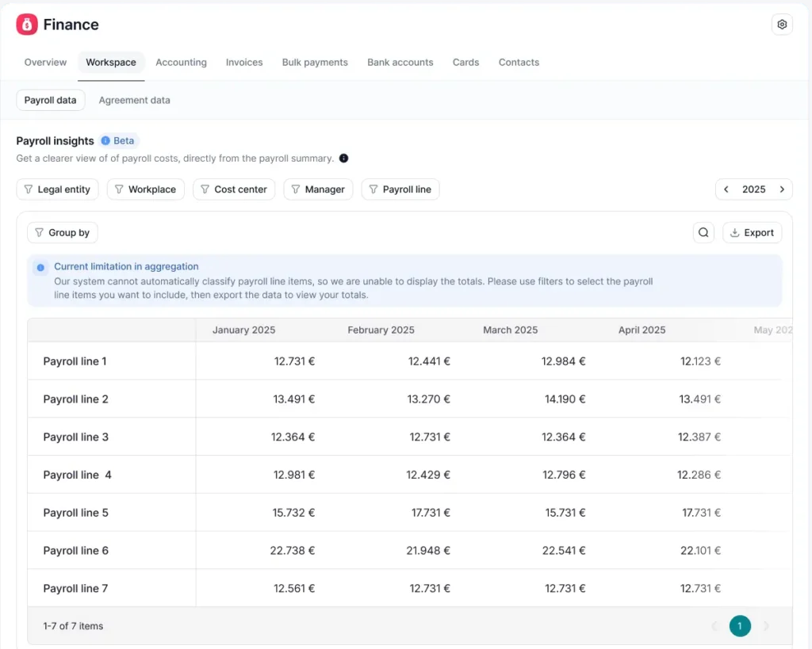Viewport: 812px width, 649px height.
Task: Click the blue info icon in limitation banner
Action: point(40,268)
